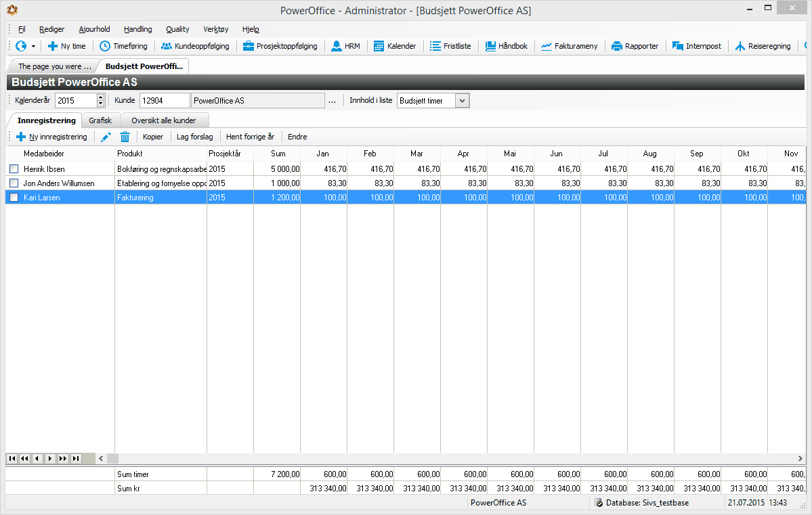
Task: Click the horizontal scrollbar right arrow
Action: 800,459
